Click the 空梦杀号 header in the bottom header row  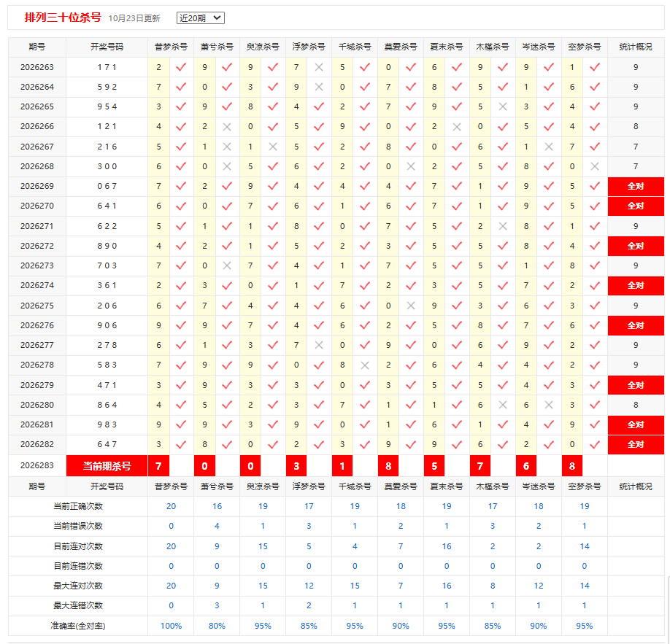[585, 486]
